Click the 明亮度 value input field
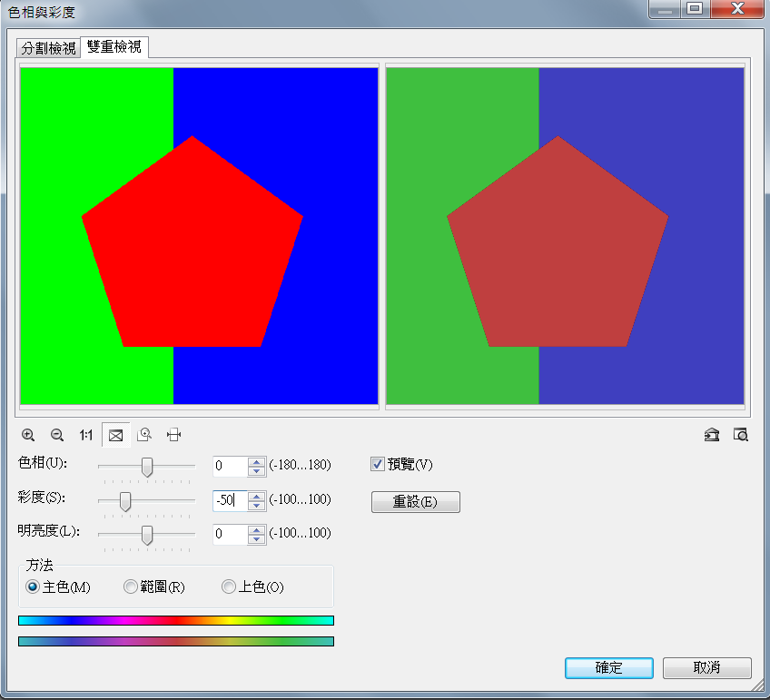This screenshot has height=700, width=770. click(231, 534)
